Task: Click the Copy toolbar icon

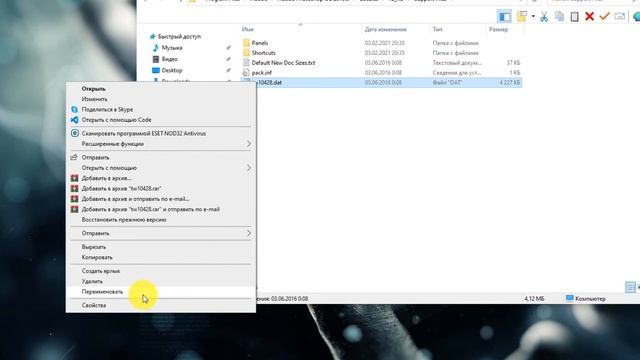Action: pos(559,16)
